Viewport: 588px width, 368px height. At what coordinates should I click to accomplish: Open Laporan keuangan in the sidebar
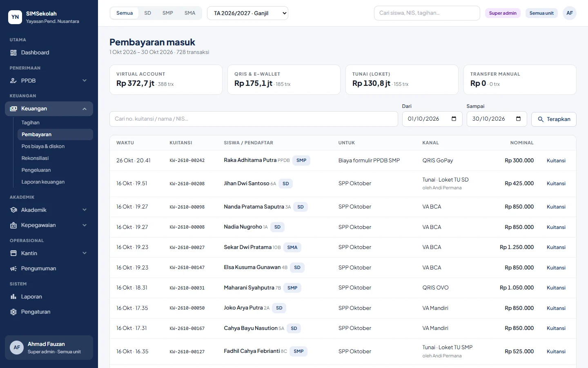(55, 182)
